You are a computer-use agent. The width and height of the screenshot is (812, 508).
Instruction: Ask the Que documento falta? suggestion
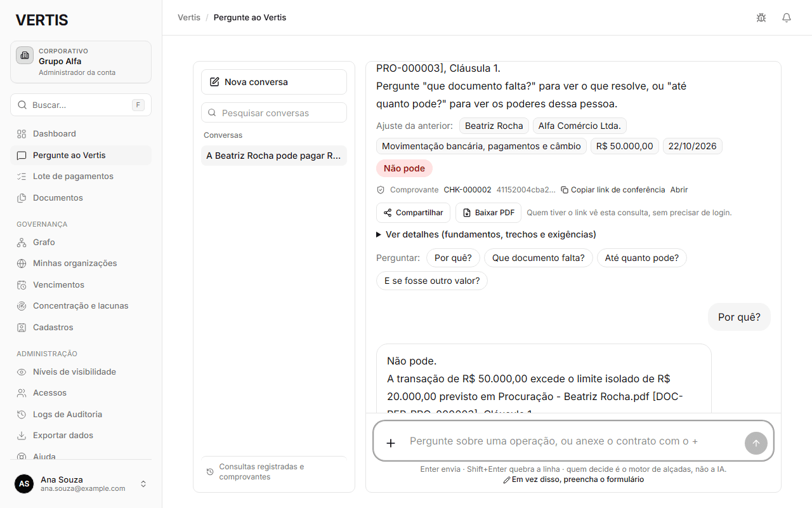(x=539, y=258)
